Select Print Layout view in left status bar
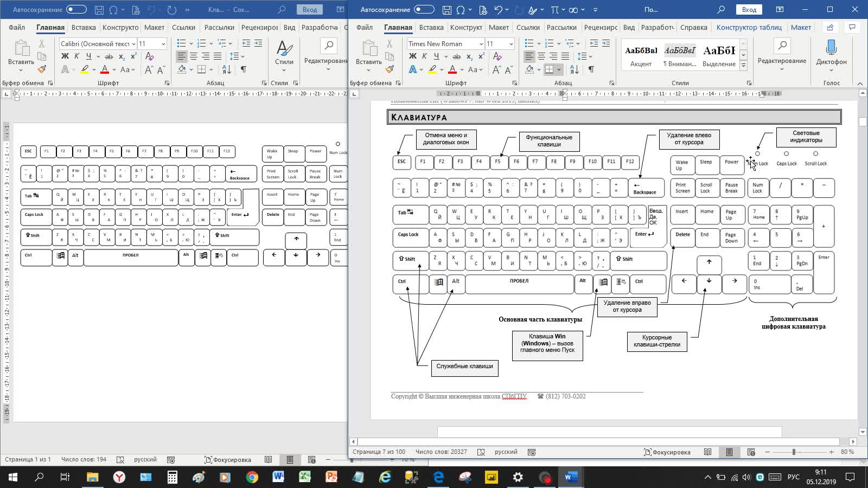This screenshot has height=488, width=868. point(290,459)
